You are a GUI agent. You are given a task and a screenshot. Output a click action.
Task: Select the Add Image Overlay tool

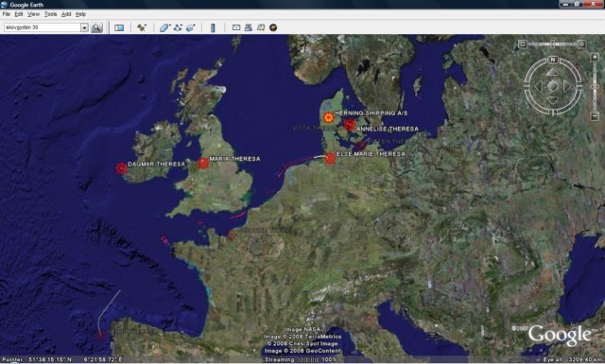(191, 27)
